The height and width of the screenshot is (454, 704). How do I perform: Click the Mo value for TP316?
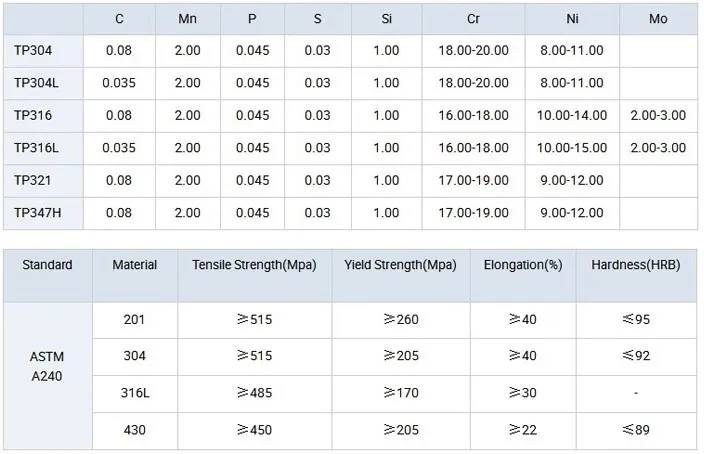click(658, 116)
